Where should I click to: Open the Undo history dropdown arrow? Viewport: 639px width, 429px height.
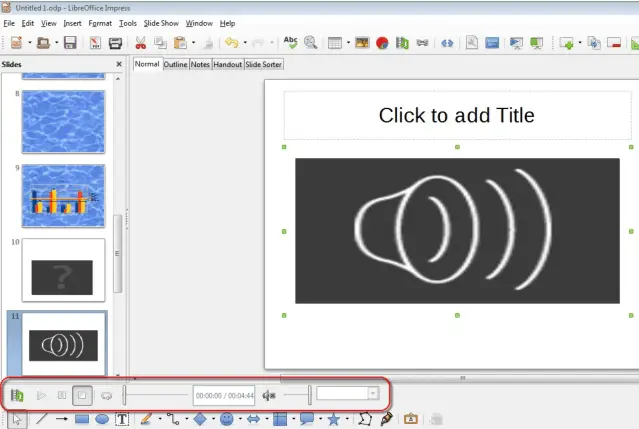(245, 42)
